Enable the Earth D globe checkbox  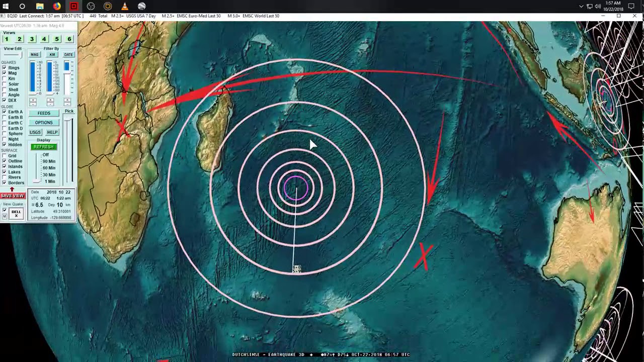coord(5,128)
